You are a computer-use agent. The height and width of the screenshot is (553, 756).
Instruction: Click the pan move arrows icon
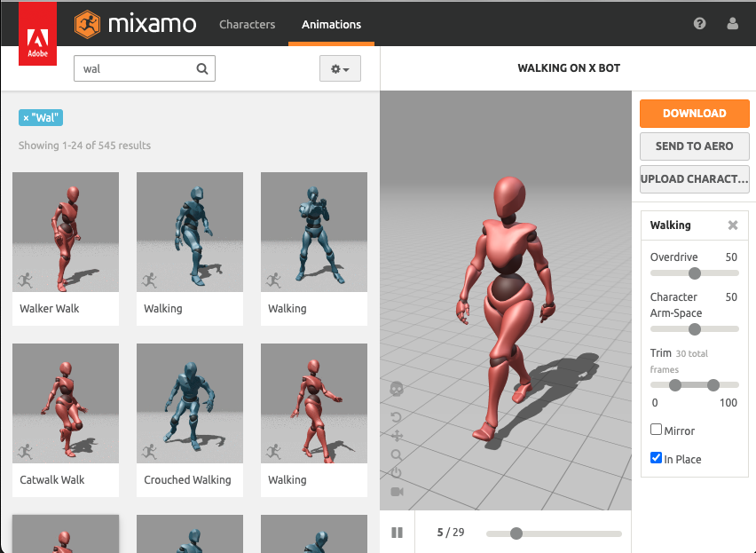(x=397, y=437)
